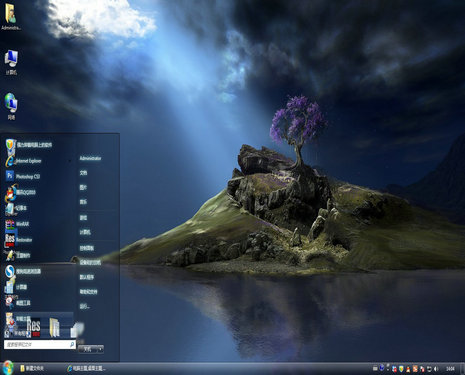This screenshot has width=465, height=375.
Task: Click the Start menu search box
Action: pyautogui.click(x=39, y=344)
